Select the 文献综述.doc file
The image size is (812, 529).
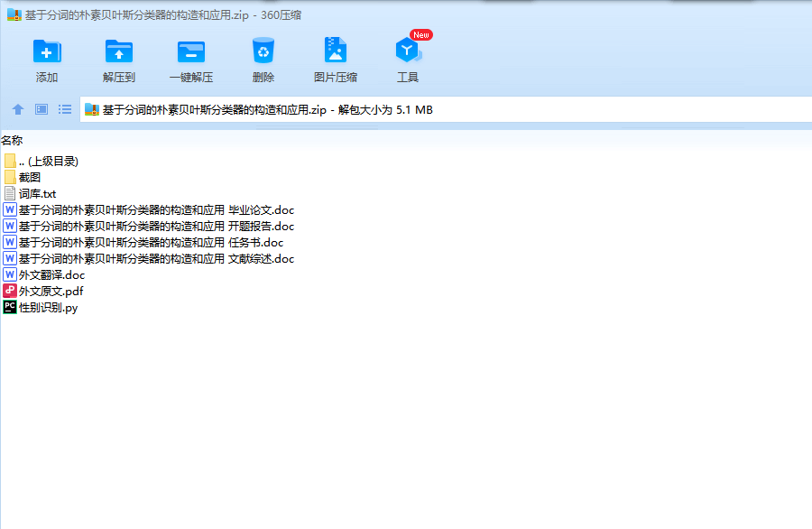pos(149,258)
